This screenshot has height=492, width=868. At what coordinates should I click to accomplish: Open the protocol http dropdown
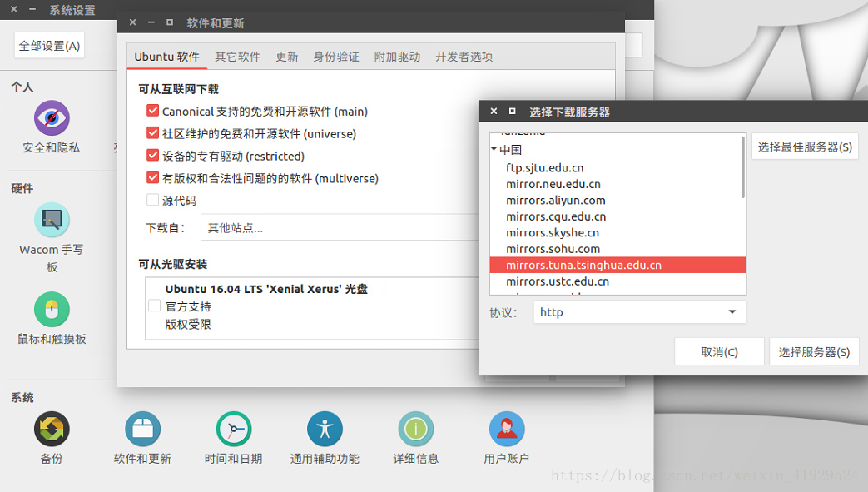[x=639, y=312]
